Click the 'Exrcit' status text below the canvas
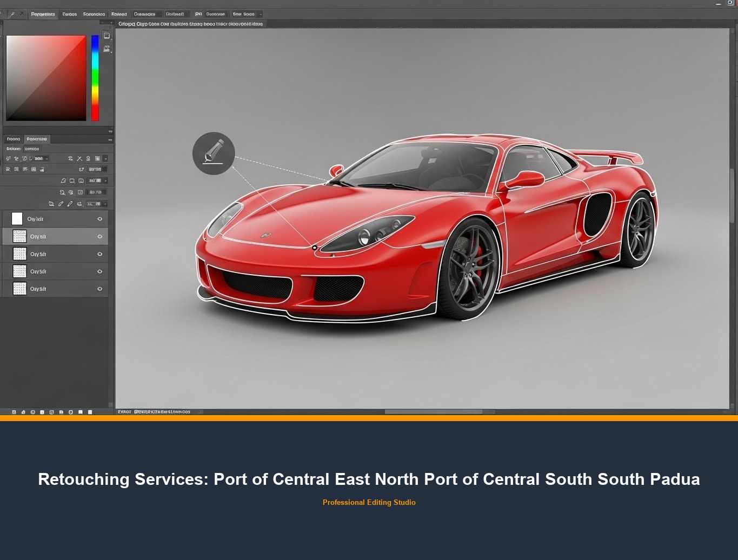The image size is (738, 560). pyautogui.click(x=124, y=411)
